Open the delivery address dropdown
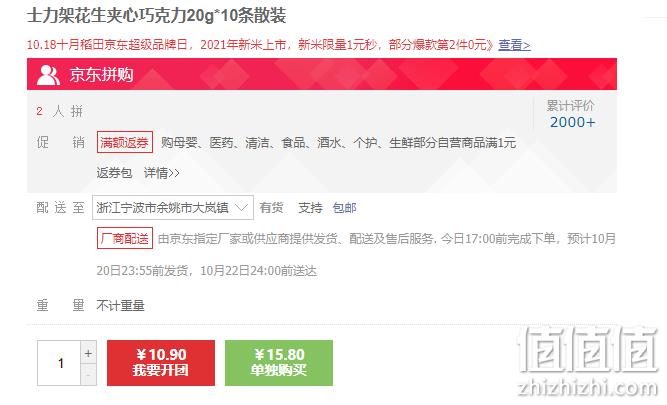 [173, 208]
